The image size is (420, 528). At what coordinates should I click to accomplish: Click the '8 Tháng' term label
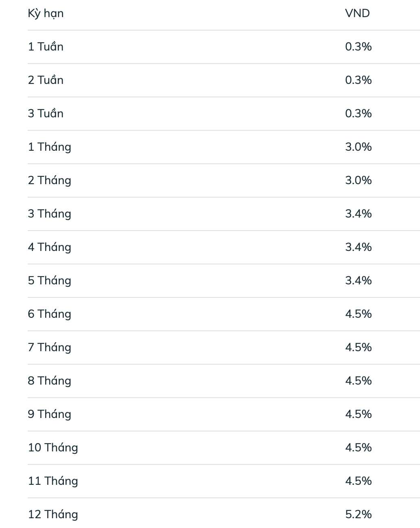[49, 381]
